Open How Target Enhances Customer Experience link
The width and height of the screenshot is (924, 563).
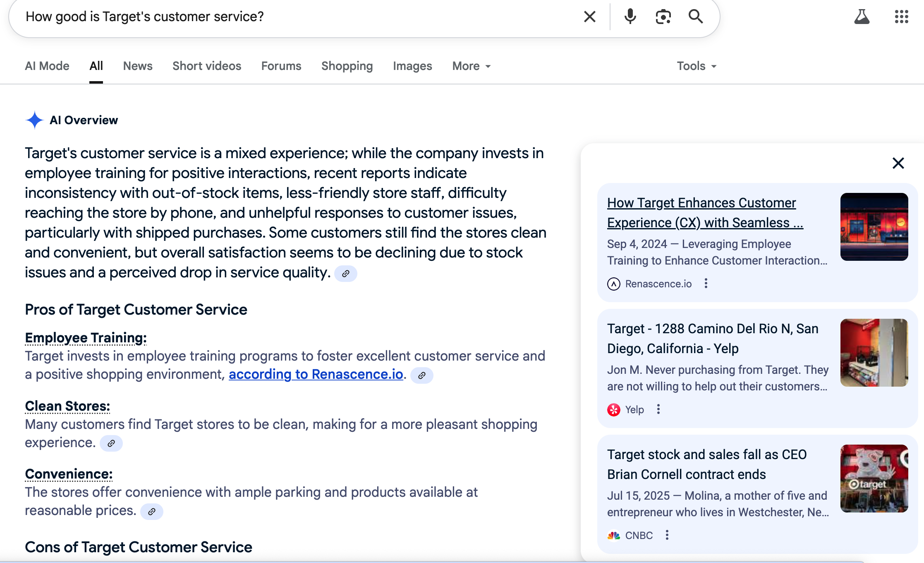click(x=705, y=213)
